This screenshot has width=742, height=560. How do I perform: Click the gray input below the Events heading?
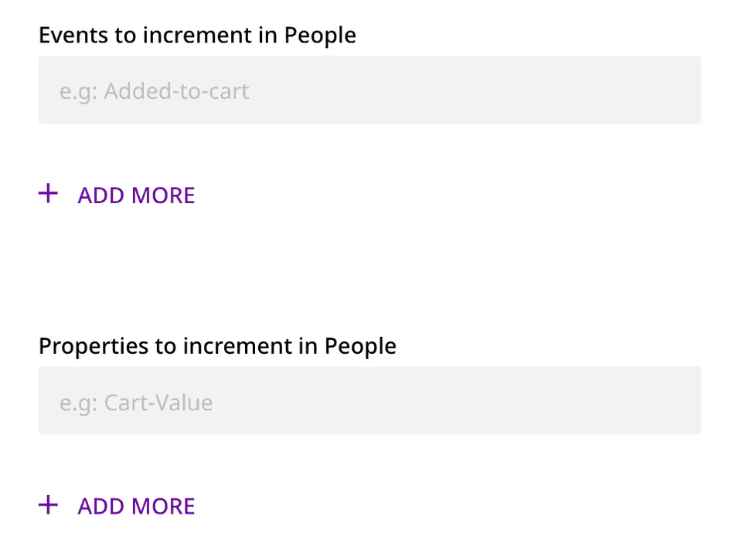(369, 90)
